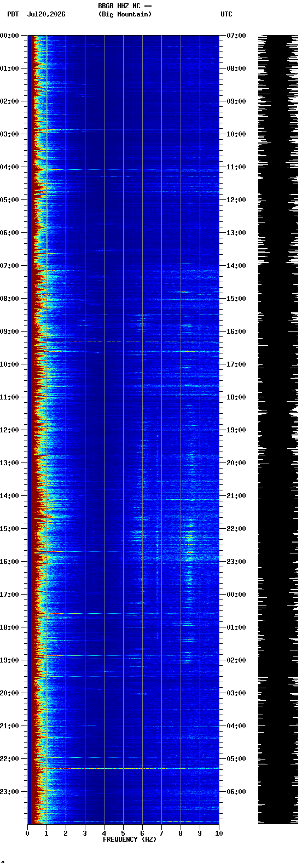The height and width of the screenshot is (868, 302).
Task: Click the 'UTC' timezone label
Action: pyautogui.click(x=226, y=14)
